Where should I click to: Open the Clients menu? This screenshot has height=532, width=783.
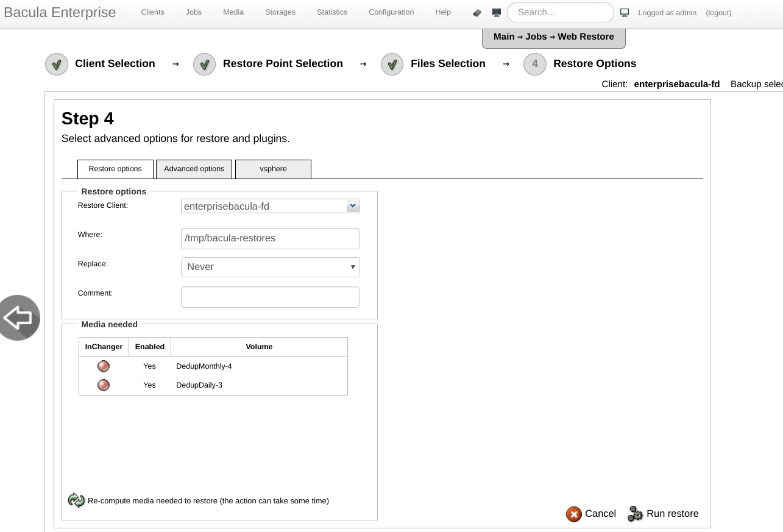point(152,12)
